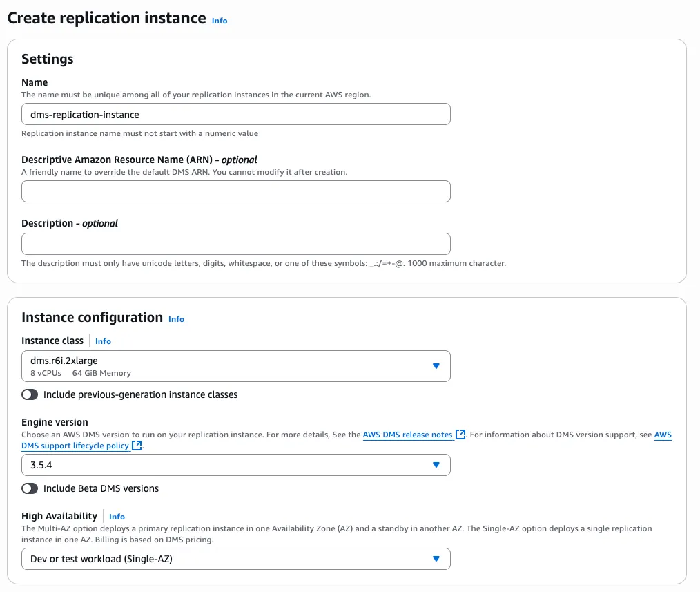Open the Info link beside Instance class
This screenshot has height=592, width=700.
[103, 341]
